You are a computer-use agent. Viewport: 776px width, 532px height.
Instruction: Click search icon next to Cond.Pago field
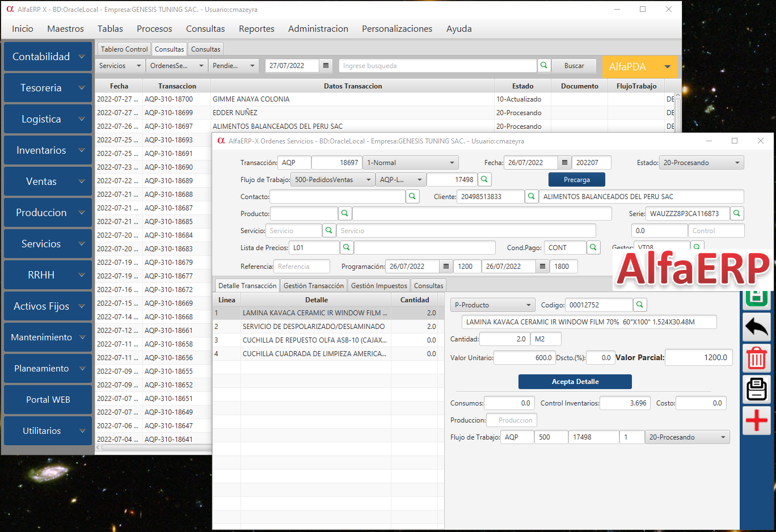pos(593,248)
